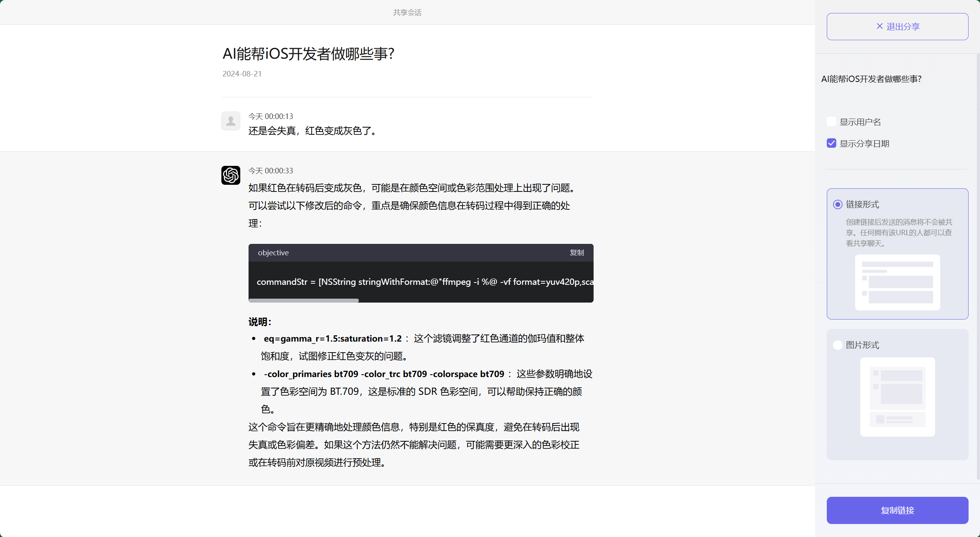This screenshot has width=980, height=537.
Task: Click the ChatGPT logo avatar
Action: click(x=231, y=175)
